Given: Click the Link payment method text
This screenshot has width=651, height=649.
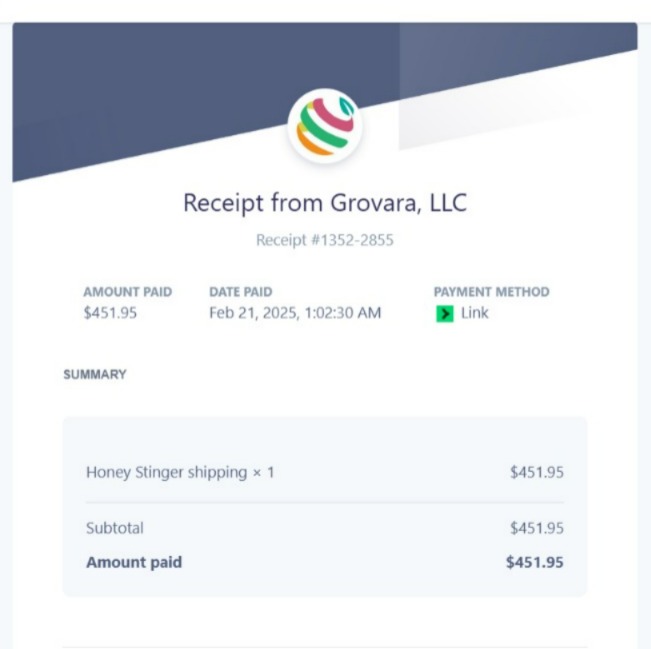Looking at the screenshot, I should click(475, 313).
